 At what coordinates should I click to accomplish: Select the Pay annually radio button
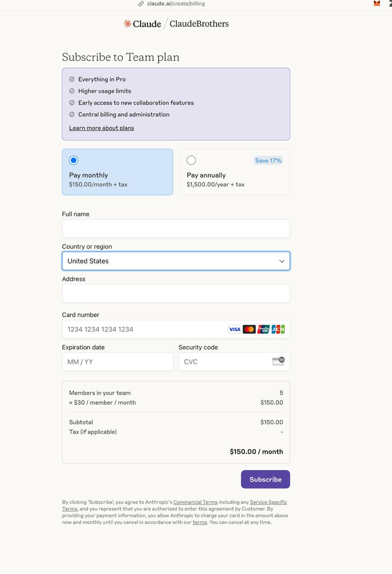tap(191, 160)
